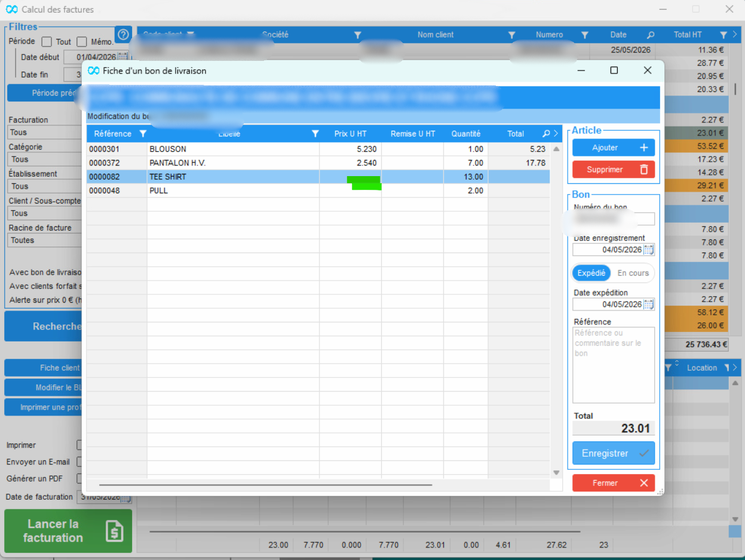This screenshot has height=560, width=745.
Task: Select the Expédié status toggle
Action: 591,273
